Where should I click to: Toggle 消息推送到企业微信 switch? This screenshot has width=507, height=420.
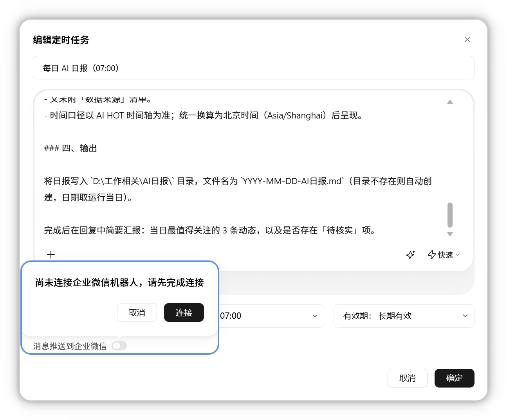[x=119, y=346]
